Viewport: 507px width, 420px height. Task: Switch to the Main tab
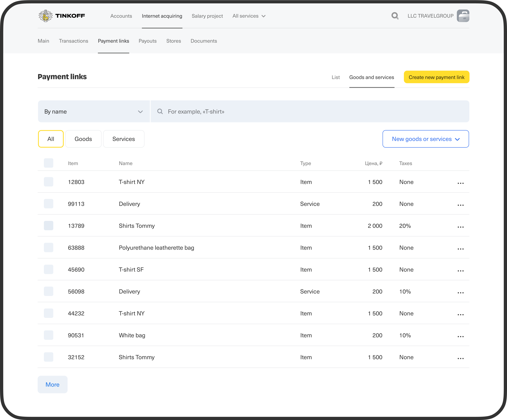point(43,41)
